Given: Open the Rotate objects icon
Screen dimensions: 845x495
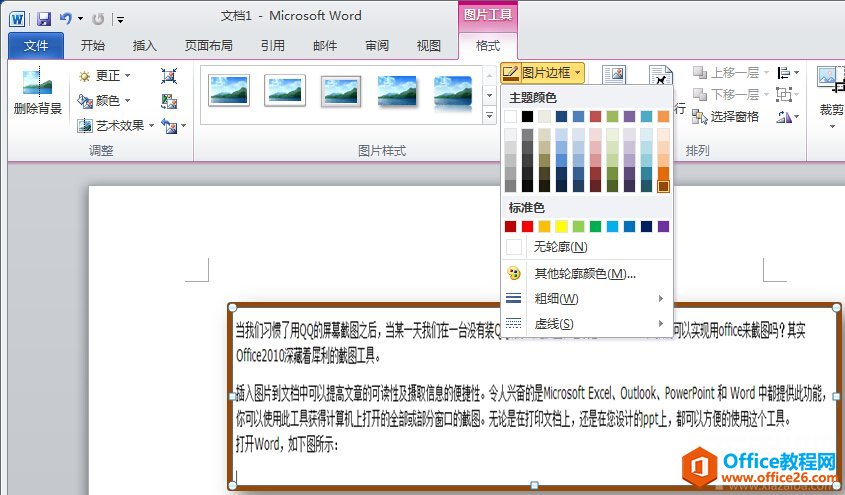Looking at the screenshot, I should coord(787,116).
